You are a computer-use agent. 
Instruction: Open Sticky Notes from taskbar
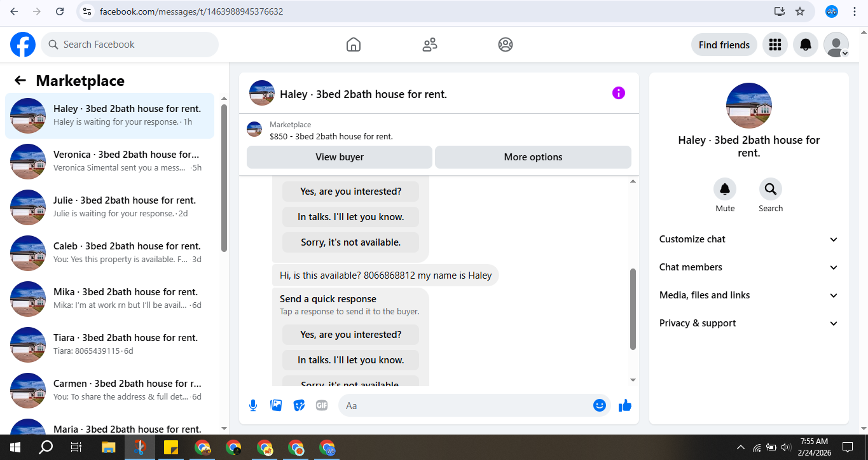170,447
